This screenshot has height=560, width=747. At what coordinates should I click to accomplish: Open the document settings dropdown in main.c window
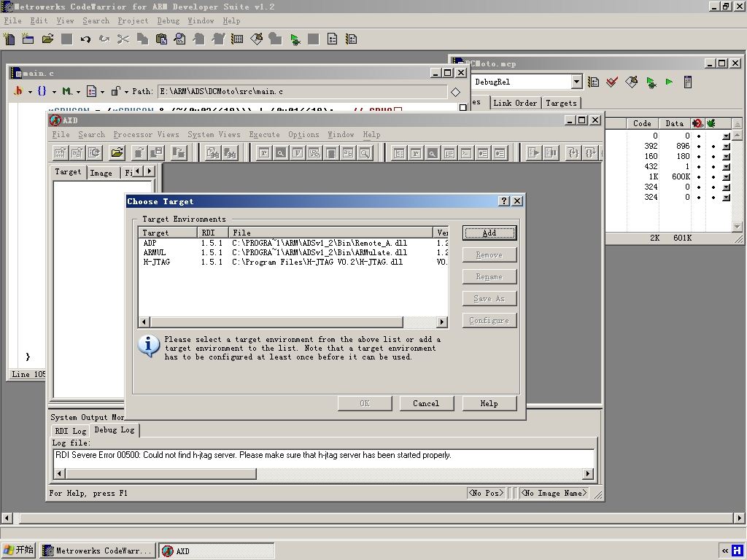coord(96,91)
